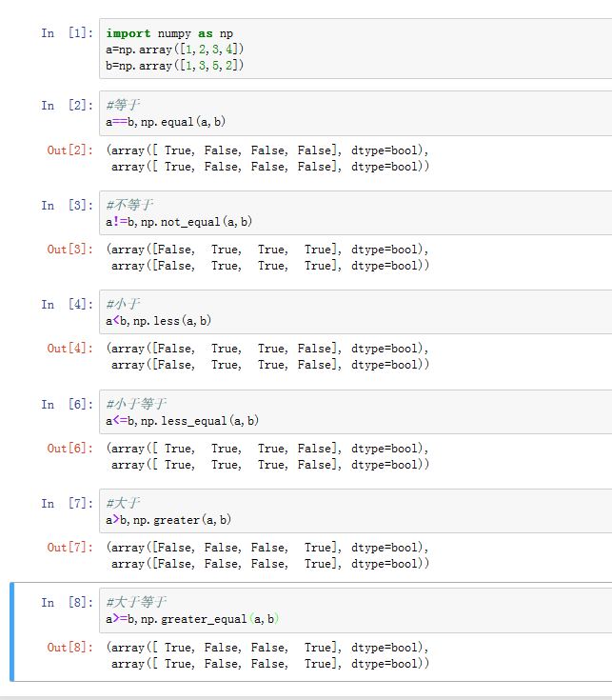Click the Out[7] output prompt

tap(70, 548)
